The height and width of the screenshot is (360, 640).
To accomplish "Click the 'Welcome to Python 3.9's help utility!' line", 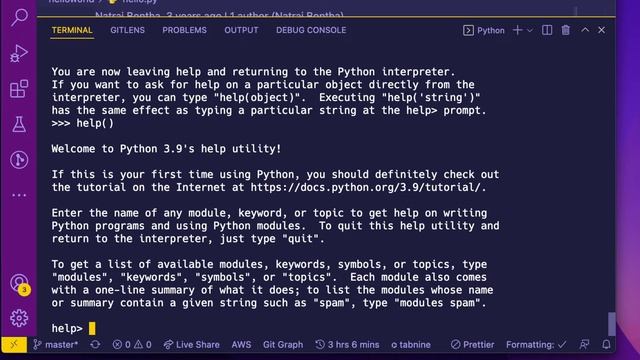I will click(x=166, y=149).
